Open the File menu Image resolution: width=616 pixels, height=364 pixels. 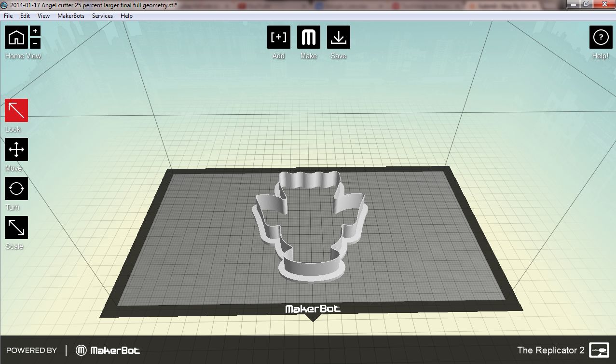point(8,15)
